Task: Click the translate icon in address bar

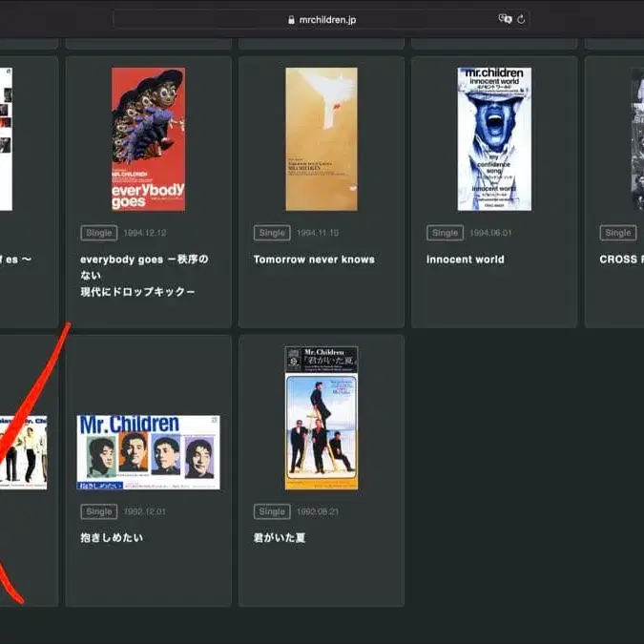Action: pyautogui.click(x=505, y=19)
